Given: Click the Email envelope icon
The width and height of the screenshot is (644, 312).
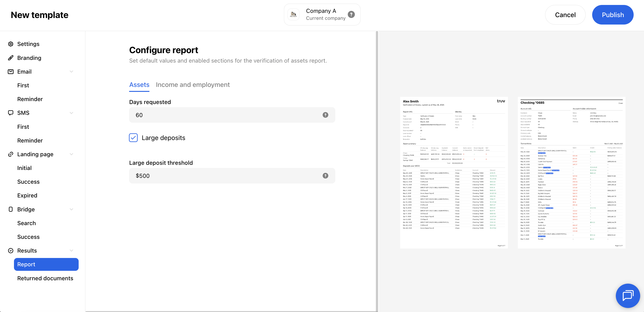Looking at the screenshot, I should tap(11, 72).
